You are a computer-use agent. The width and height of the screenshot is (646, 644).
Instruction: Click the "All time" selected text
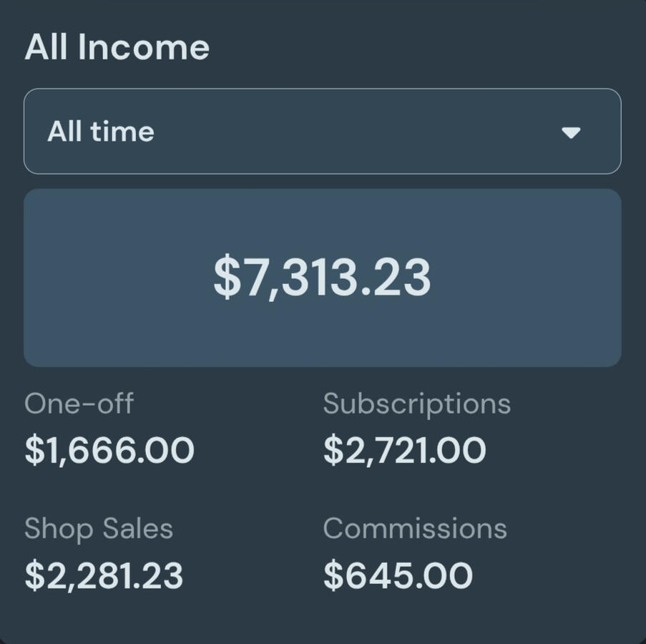tap(101, 132)
